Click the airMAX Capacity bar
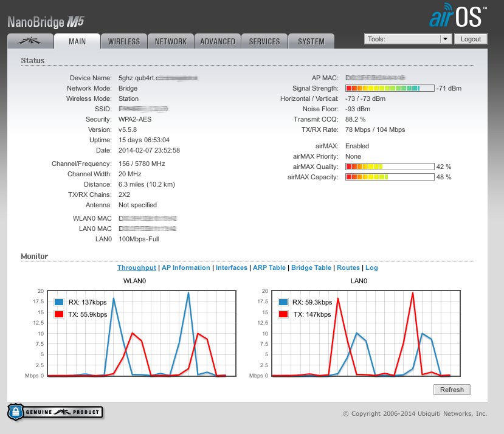This screenshot has width=504, height=434. (x=390, y=177)
